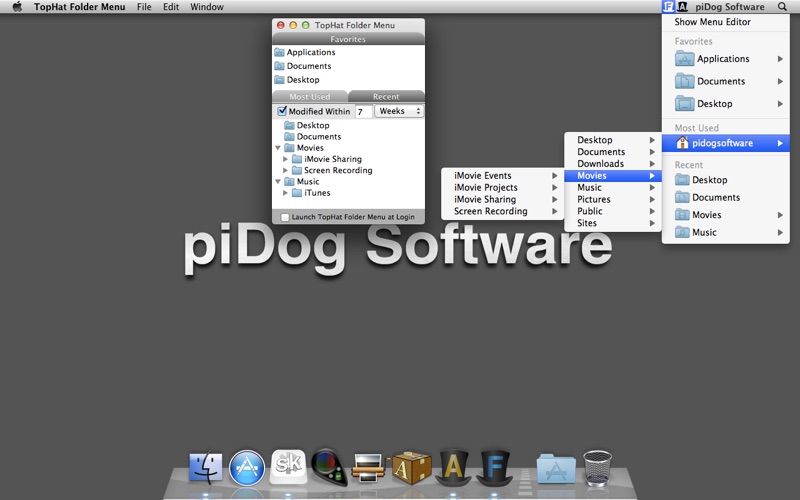Click the Screen Recording folder icon in tree
The height and width of the screenshot is (500, 800).
297,170
